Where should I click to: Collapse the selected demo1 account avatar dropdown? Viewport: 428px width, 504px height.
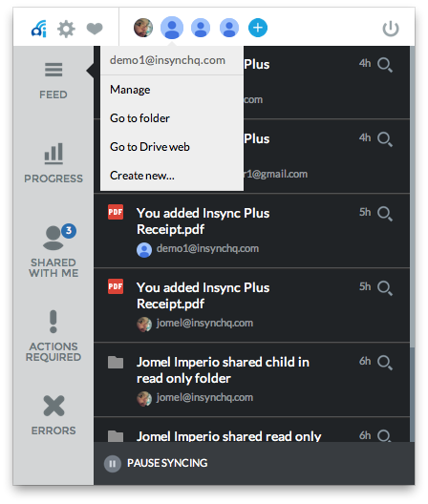172,28
